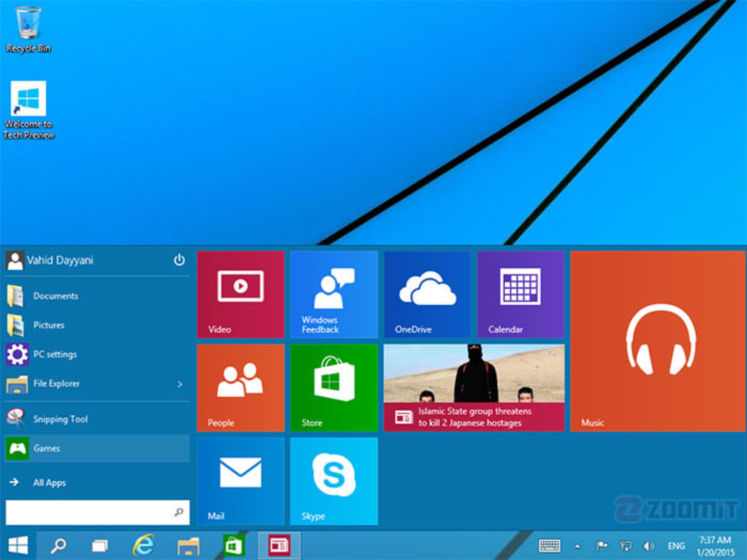Open Action Center flag icon
Image resolution: width=747 pixels, height=560 pixels.
pos(602,546)
